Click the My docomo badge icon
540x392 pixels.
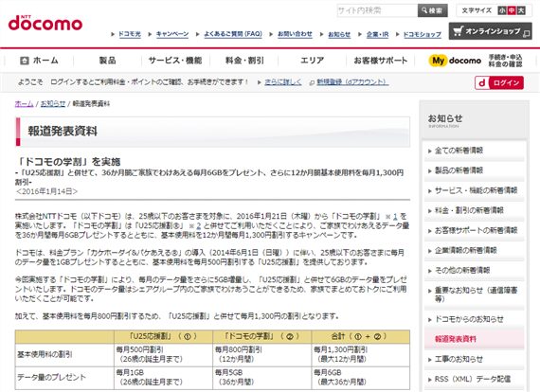click(x=438, y=61)
